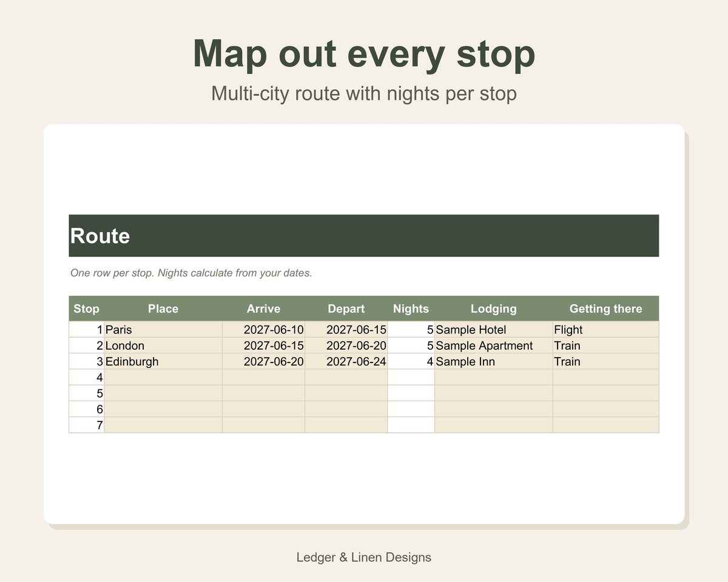Viewport: 728px width, 582px height.
Task: Click the Lodging column header
Action: pos(494,309)
